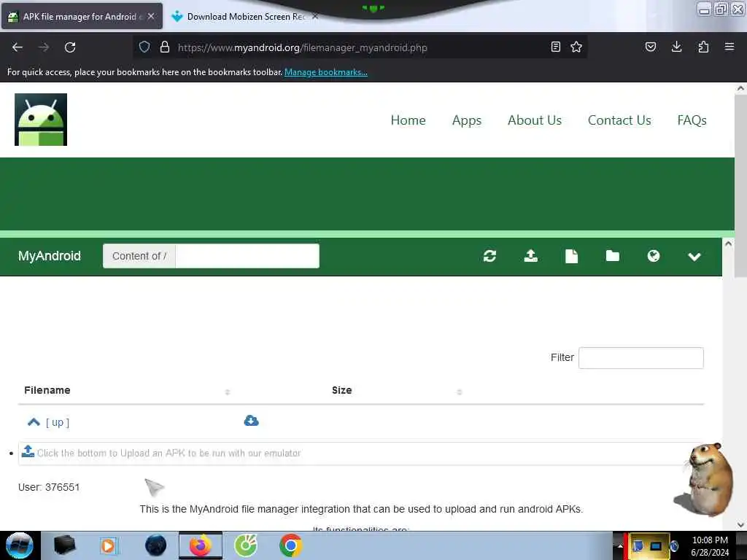Click the User: 376551 text
Viewport: 747px width, 560px height.
(49, 487)
